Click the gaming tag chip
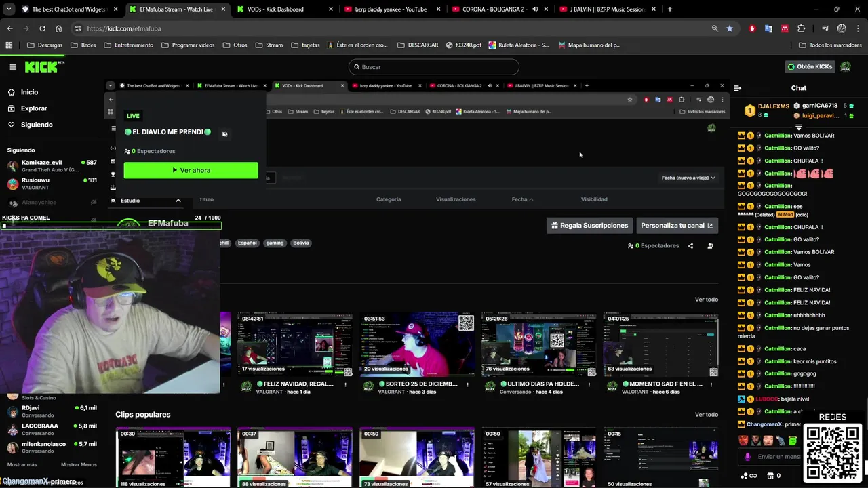The height and width of the screenshot is (488, 868). [x=275, y=243]
